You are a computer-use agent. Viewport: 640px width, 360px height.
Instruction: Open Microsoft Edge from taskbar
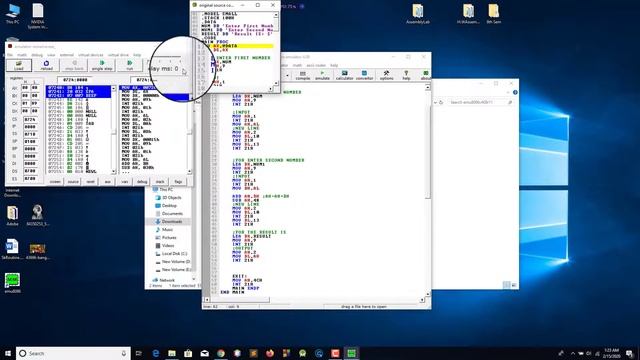coord(156,353)
